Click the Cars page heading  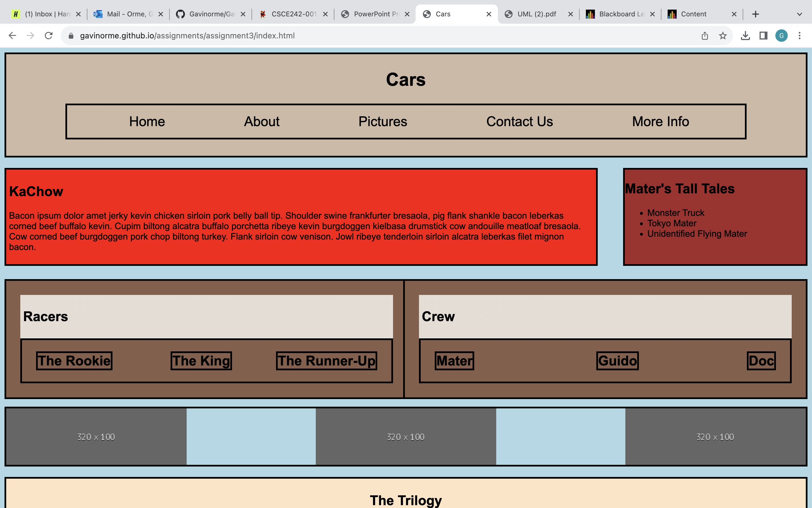tap(406, 80)
